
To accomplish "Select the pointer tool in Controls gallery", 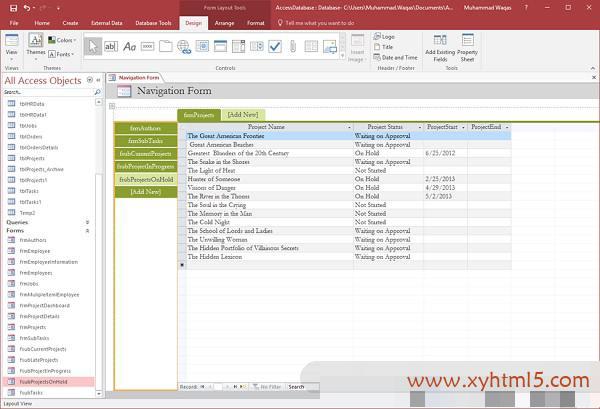I will 92,46.
